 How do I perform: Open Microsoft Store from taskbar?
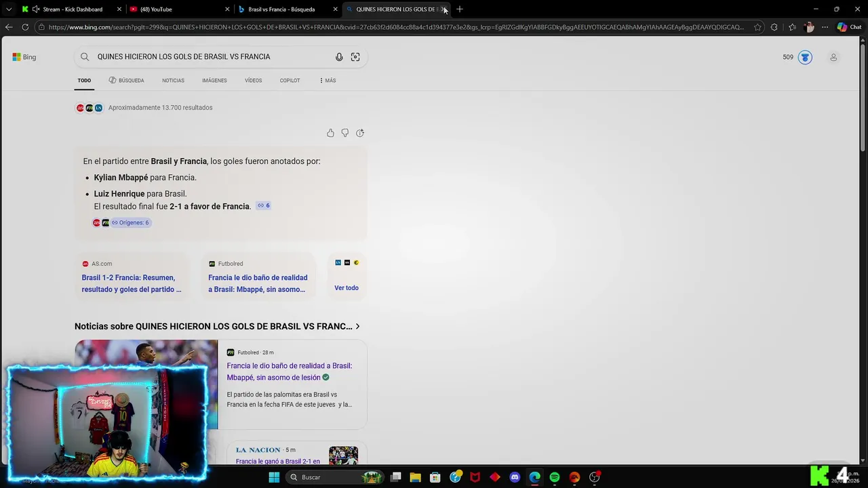[x=435, y=477]
